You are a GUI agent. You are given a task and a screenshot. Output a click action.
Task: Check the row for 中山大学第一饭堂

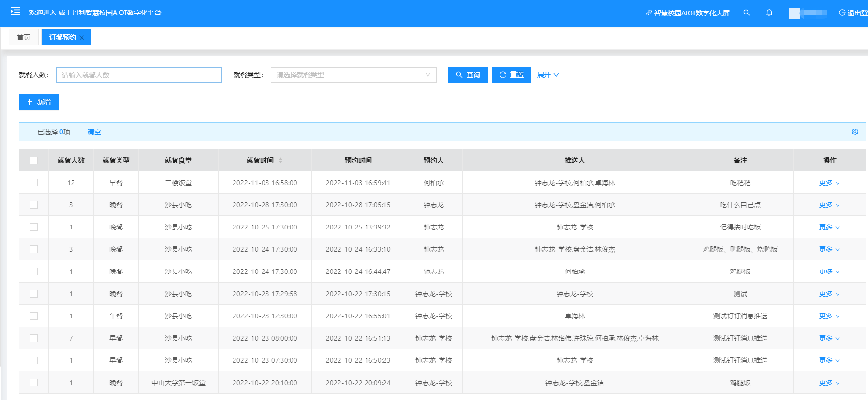34,383
